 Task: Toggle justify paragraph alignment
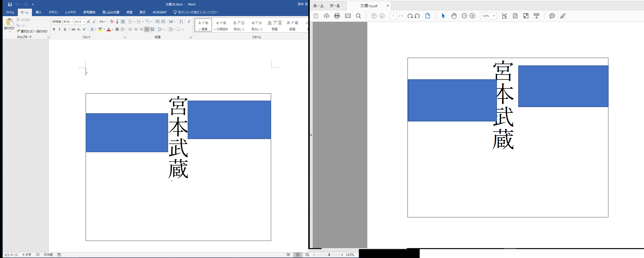click(147, 29)
